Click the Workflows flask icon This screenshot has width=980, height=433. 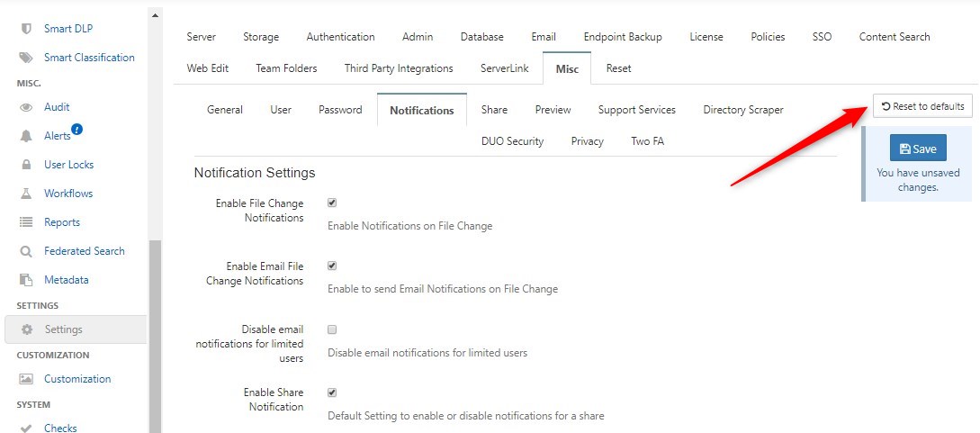point(26,194)
